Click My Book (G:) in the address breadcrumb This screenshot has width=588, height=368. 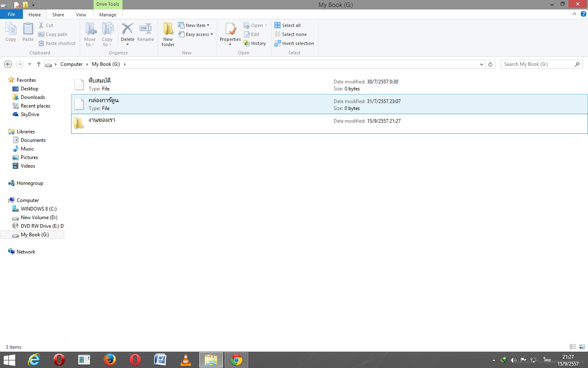click(x=106, y=64)
